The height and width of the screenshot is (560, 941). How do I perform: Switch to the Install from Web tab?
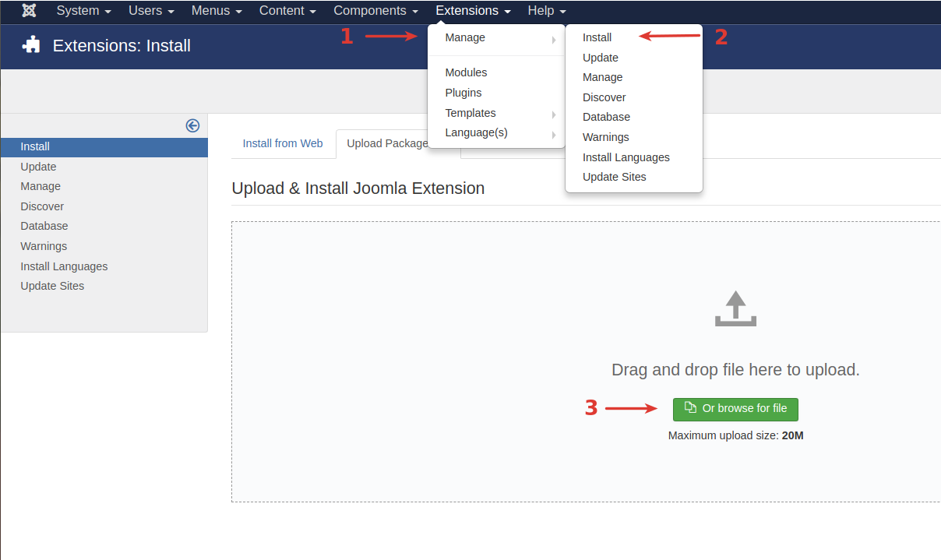283,143
